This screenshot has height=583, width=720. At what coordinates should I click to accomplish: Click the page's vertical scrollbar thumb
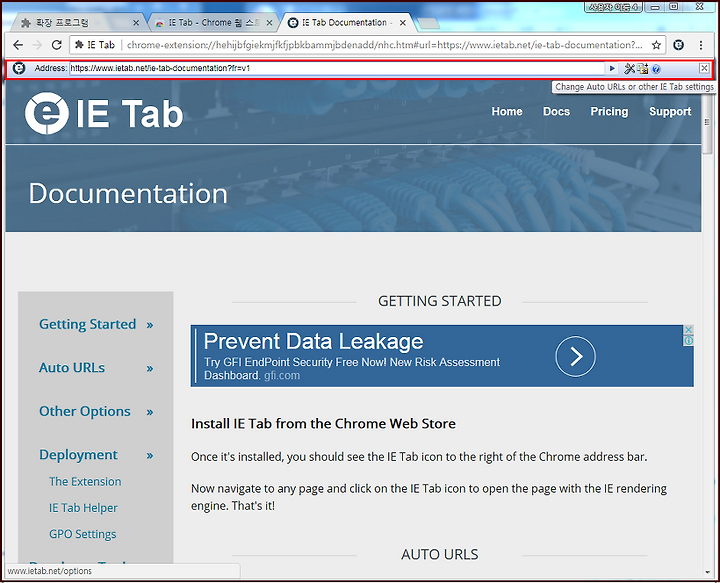tap(708, 124)
